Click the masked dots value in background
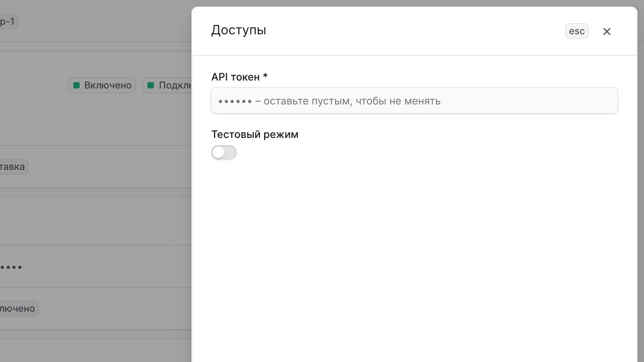Viewport: 644px width, 362px height. tap(11, 267)
